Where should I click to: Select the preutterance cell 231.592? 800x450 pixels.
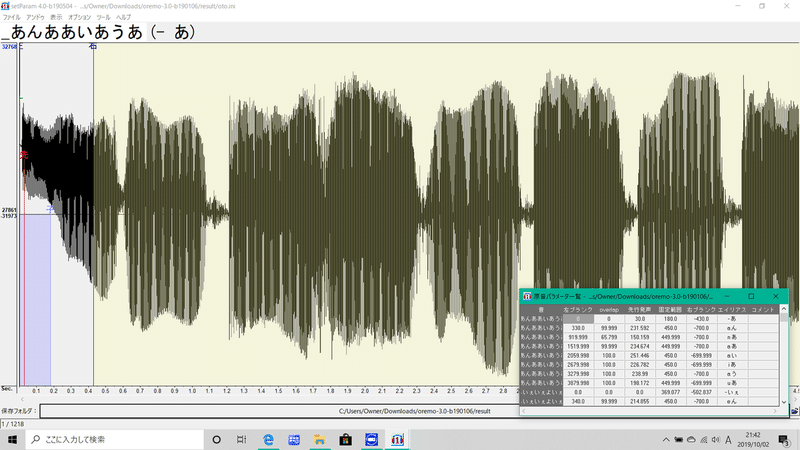(639, 328)
